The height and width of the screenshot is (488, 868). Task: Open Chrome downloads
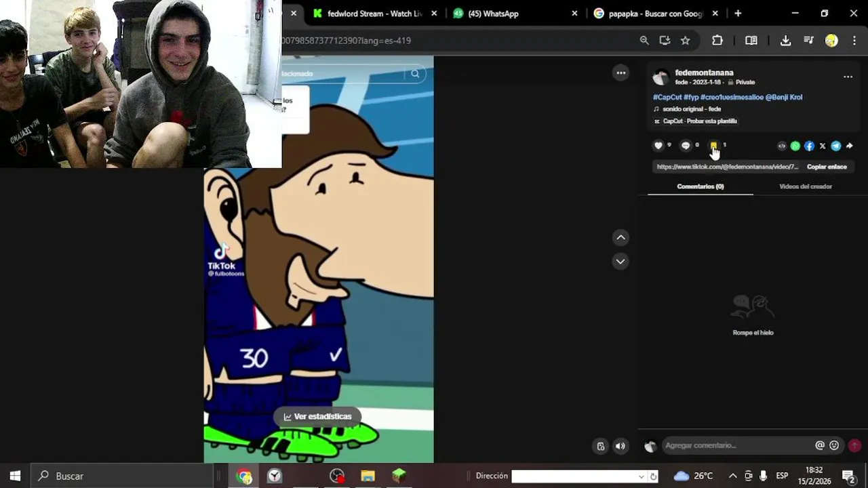coord(785,41)
